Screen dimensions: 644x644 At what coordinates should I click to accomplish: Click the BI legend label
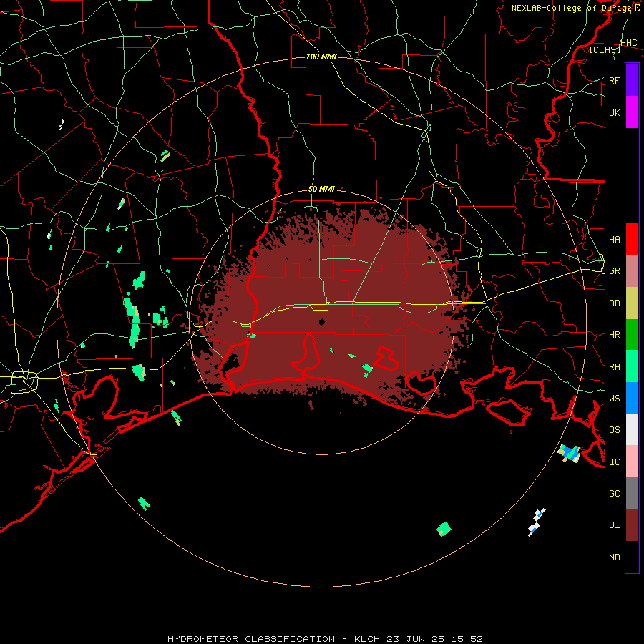click(x=615, y=525)
